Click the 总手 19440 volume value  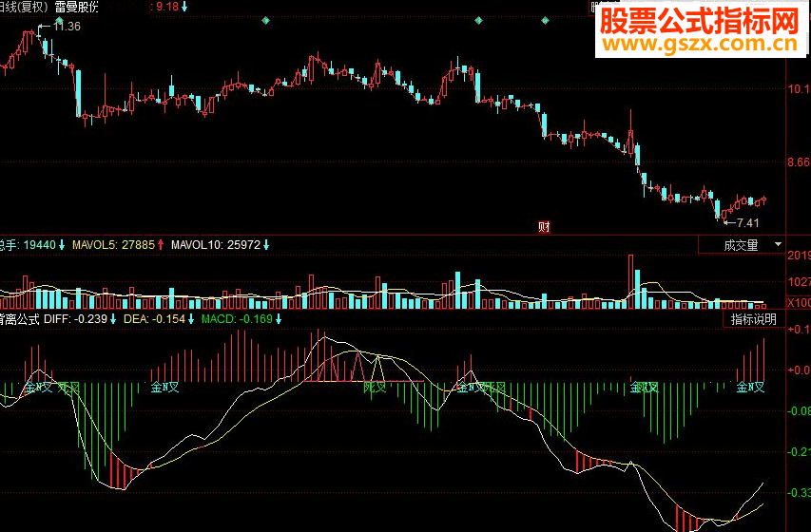(28, 244)
